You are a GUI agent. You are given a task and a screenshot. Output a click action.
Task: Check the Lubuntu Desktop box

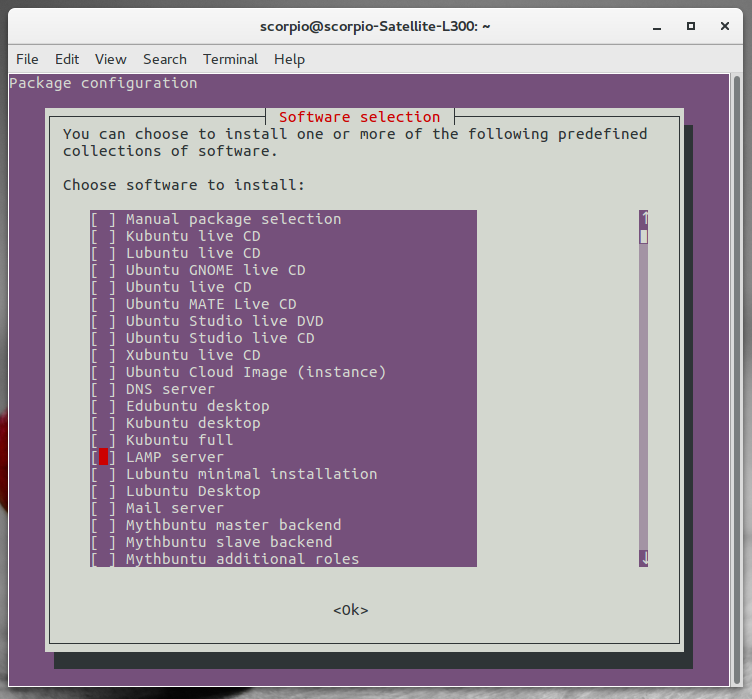pos(104,491)
